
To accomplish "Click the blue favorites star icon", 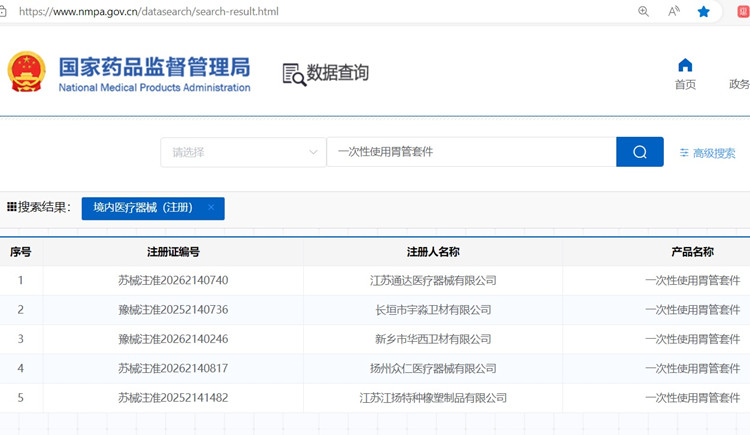I will 703,11.
